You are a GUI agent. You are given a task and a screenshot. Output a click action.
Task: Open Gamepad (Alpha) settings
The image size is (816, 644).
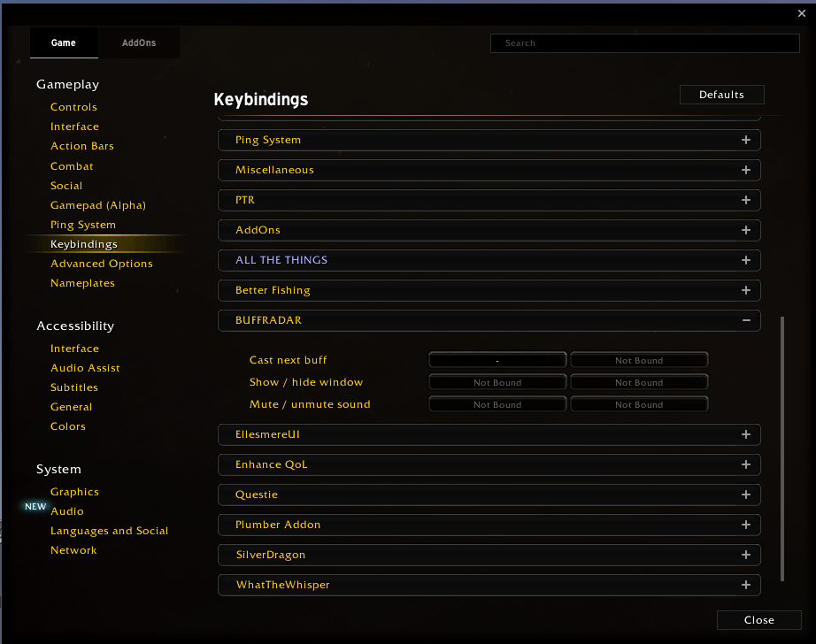click(x=98, y=205)
